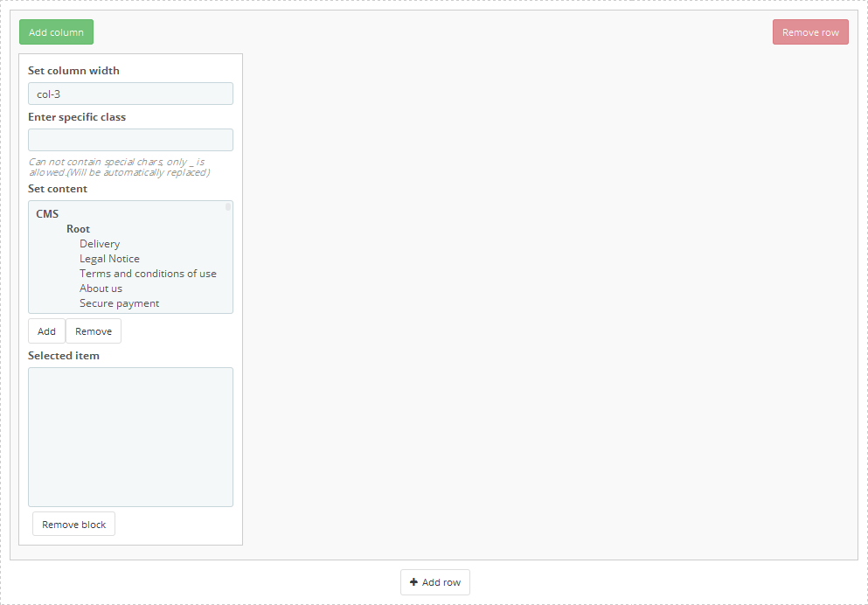This screenshot has height=605, width=868.
Task: Click the Remove block button
Action: pos(73,525)
